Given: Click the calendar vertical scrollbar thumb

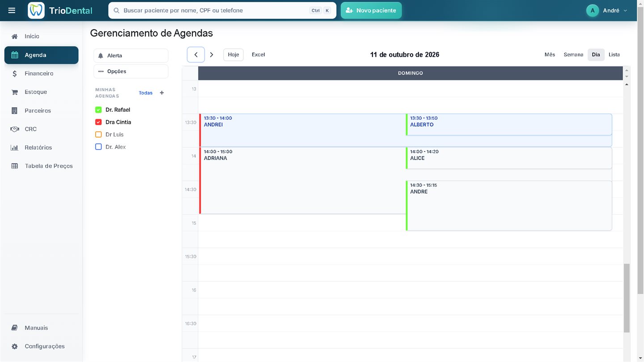Looking at the screenshot, I should coord(627,298).
